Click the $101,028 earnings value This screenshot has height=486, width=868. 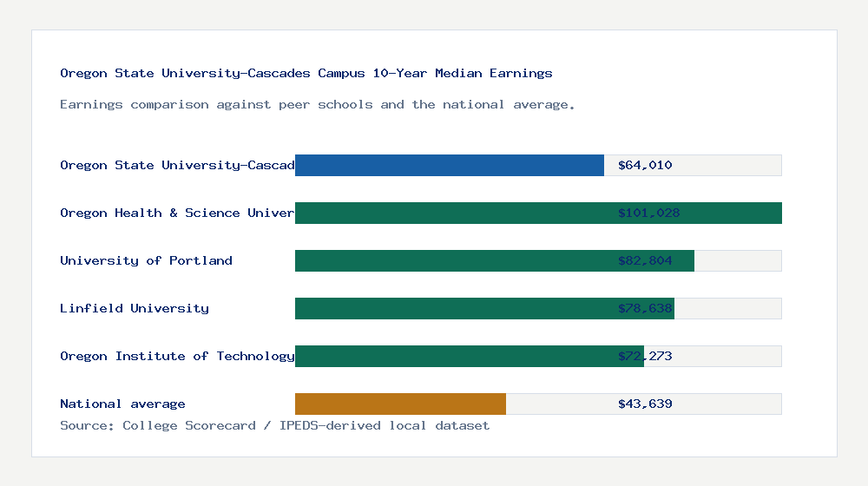click(648, 213)
